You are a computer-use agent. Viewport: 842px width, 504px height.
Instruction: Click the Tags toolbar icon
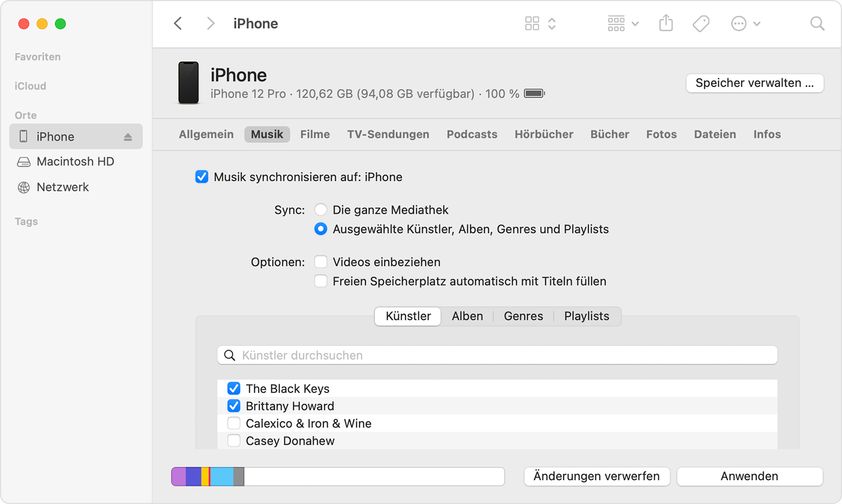coord(701,23)
